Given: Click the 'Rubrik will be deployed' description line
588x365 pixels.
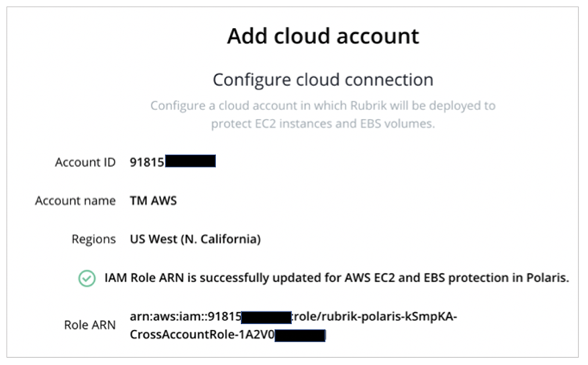Looking at the screenshot, I should [x=323, y=106].
